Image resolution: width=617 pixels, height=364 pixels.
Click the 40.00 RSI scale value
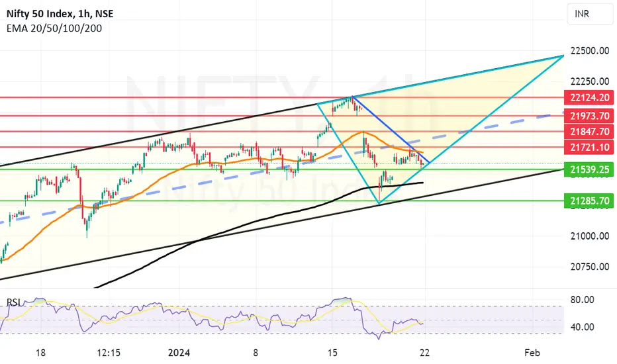[x=582, y=327]
